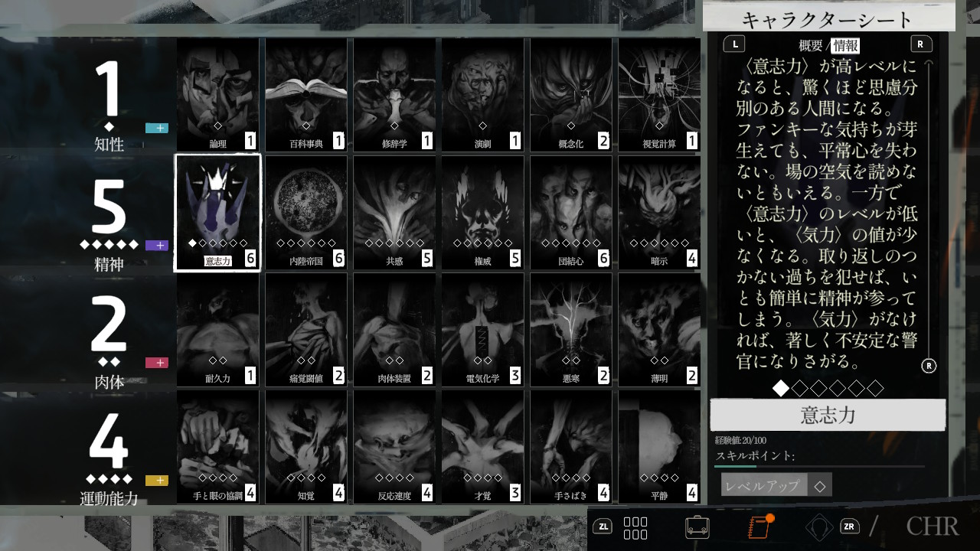The width and height of the screenshot is (980, 551).
Task: Select the 手さばき skill card
Action: 571,447
